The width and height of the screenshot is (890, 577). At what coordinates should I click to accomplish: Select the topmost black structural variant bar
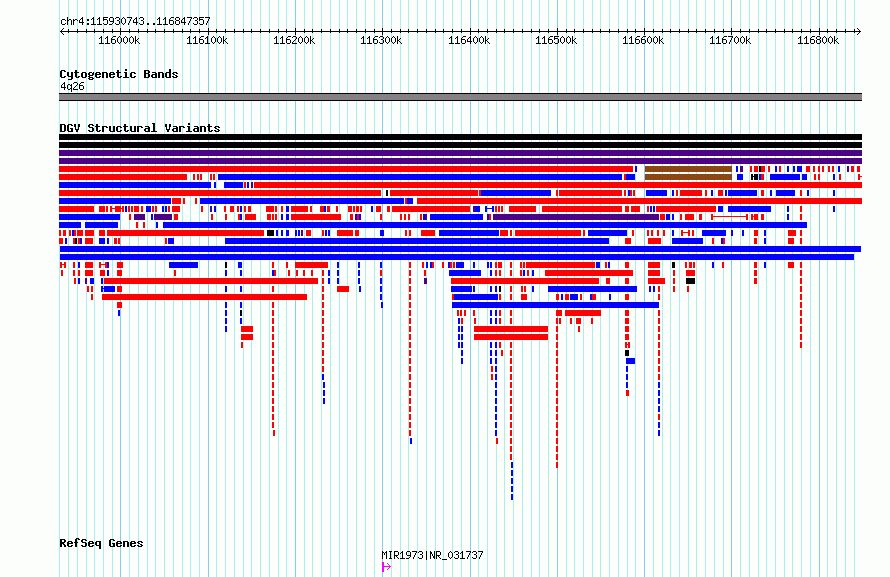(x=460, y=137)
